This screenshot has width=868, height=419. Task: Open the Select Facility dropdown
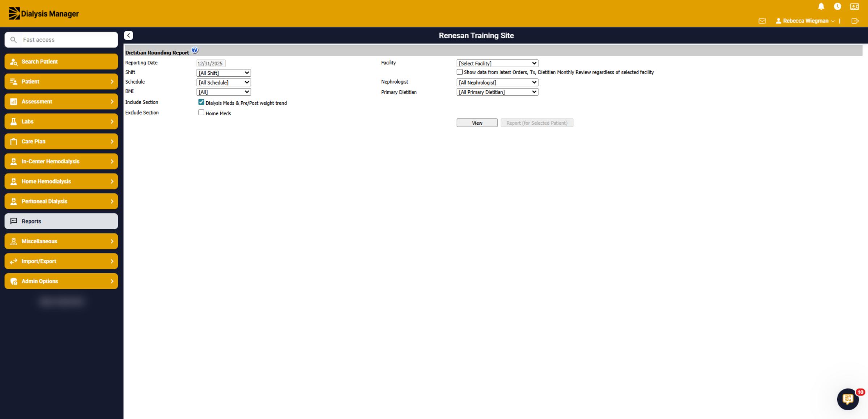coord(497,63)
